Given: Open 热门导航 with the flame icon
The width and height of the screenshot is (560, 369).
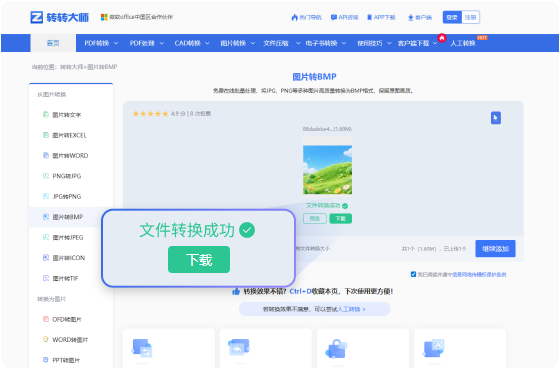Looking at the screenshot, I should point(306,17).
